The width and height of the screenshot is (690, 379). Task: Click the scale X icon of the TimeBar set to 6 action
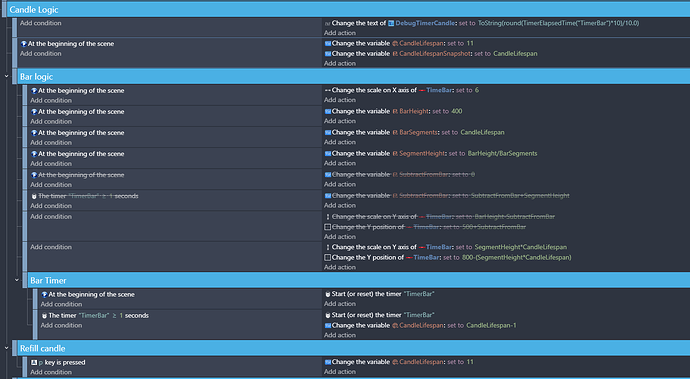328,90
